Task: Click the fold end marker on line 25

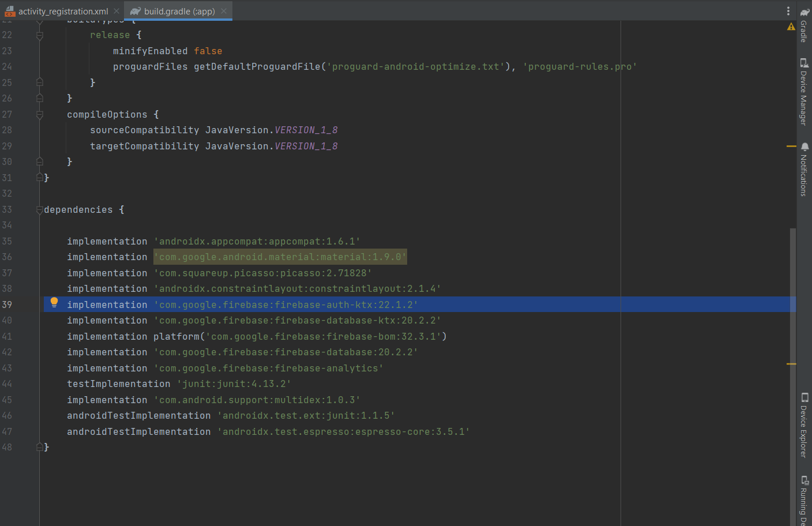Action: [x=40, y=82]
